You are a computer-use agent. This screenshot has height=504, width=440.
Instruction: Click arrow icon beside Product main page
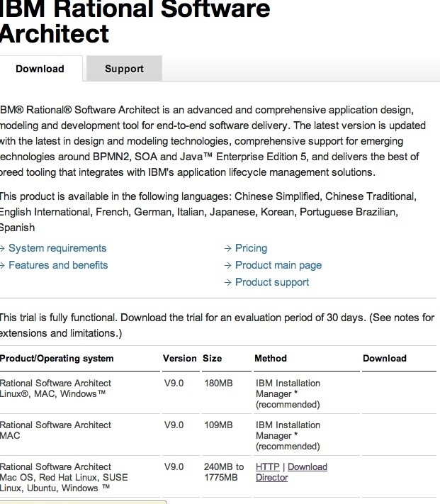pos(227,266)
